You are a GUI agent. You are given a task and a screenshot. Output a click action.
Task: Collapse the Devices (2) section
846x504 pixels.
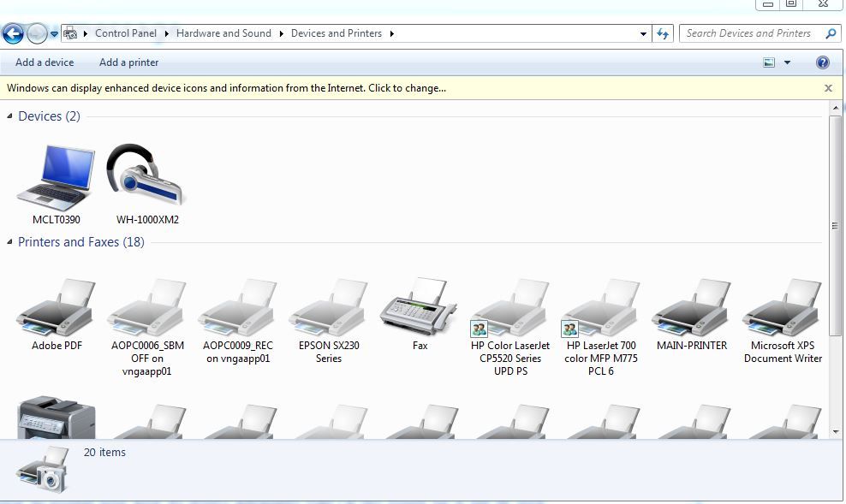(x=11, y=116)
